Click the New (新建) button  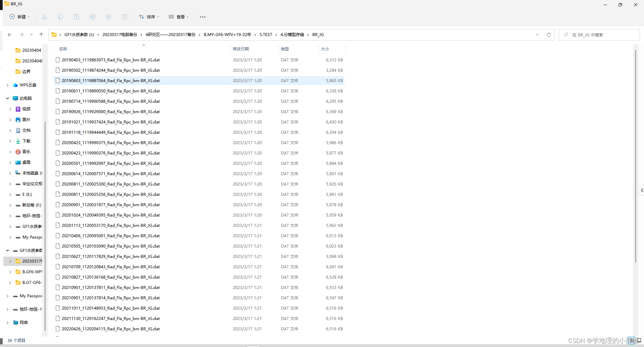click(x=19, y=17)
